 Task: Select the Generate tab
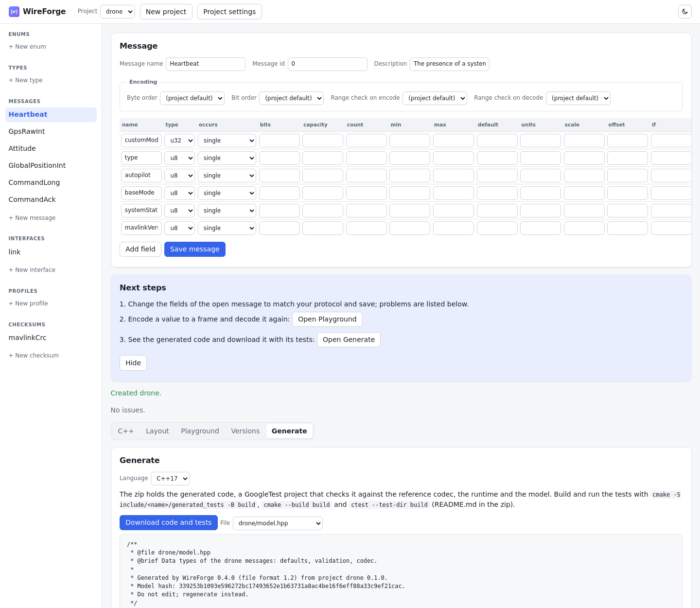(289, 431)
